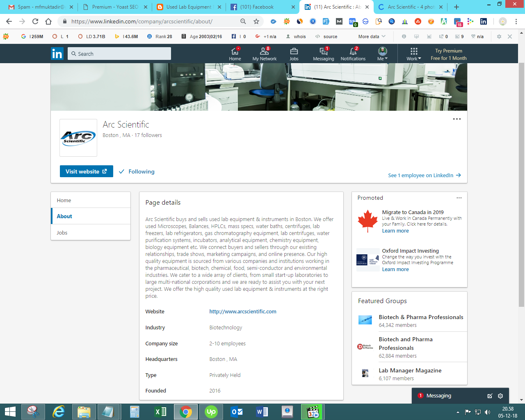Viewport: 525px width, 420px height.
Task: Click Visit website button
Action: [87, 171]
